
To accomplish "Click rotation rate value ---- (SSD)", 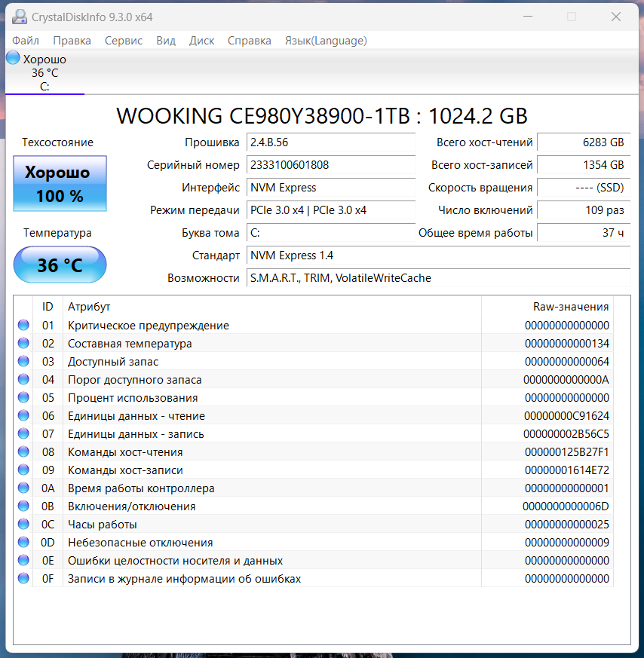I will [x=584, y=188].
